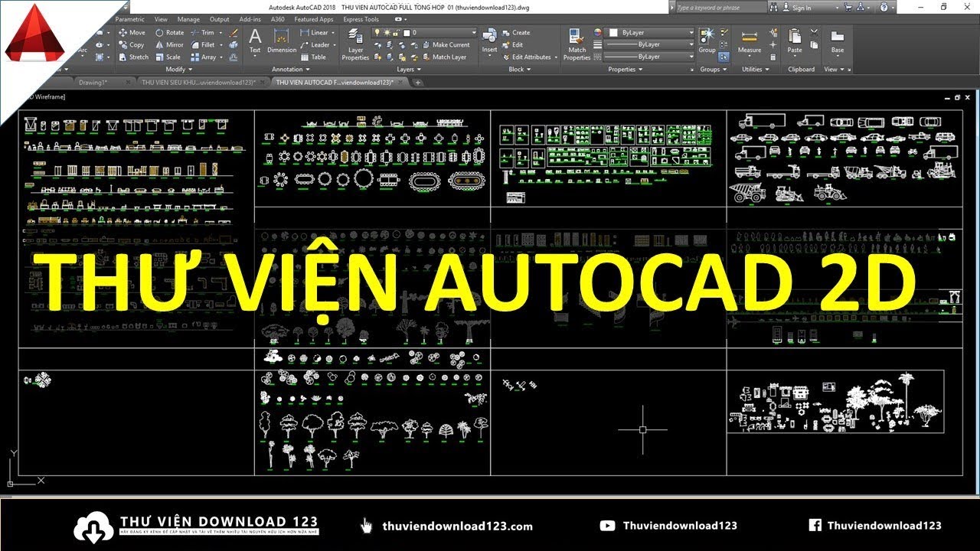Open the Parametric ribbon tab
This screenshot has width=980, height=551.
[130, 19]
